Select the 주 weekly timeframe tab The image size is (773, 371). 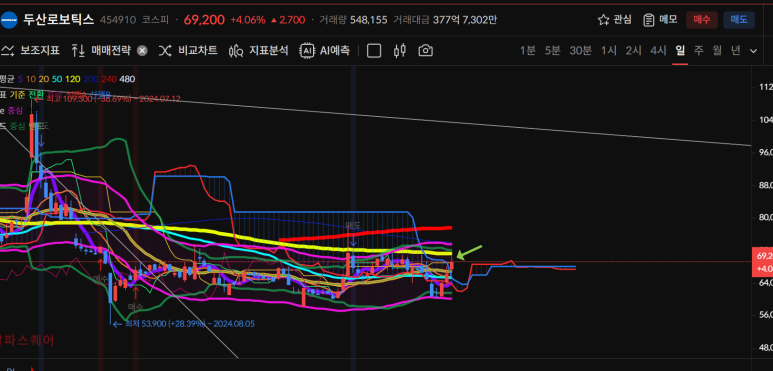click(699, 50)
